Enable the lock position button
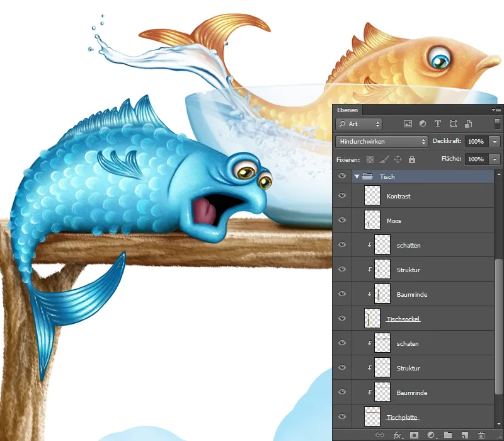 [x=399, y=159]
